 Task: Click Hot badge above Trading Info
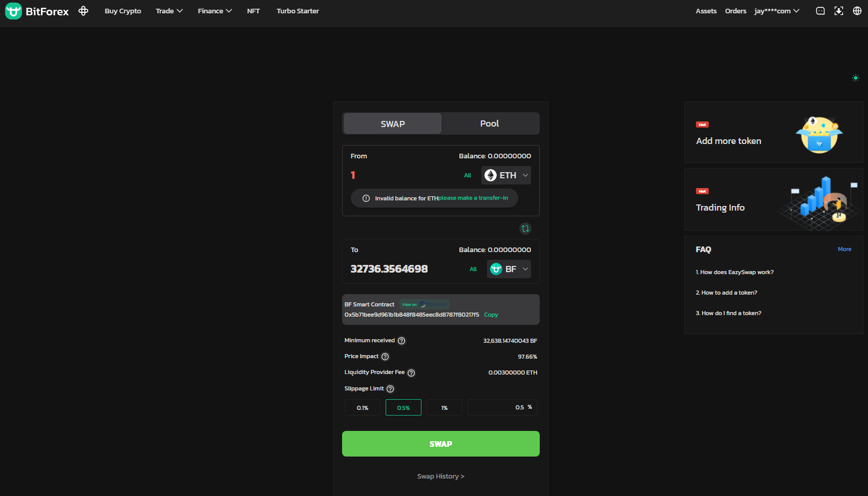point(702,191)
